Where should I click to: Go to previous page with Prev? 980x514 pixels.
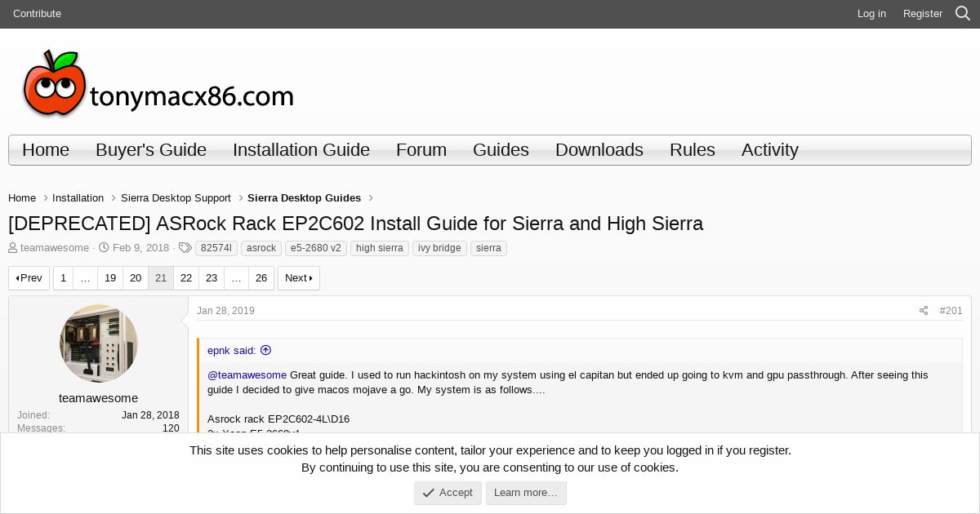[29, 278]
